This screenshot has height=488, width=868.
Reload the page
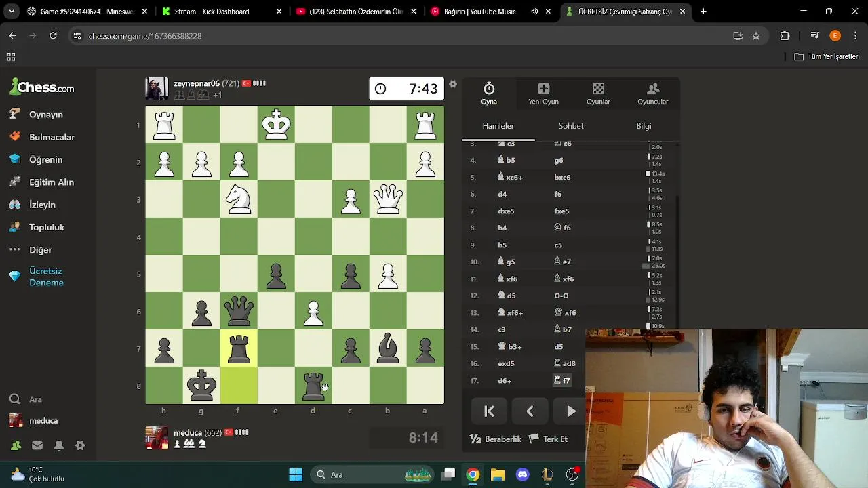pyautogui.click(x=53, y=36)
